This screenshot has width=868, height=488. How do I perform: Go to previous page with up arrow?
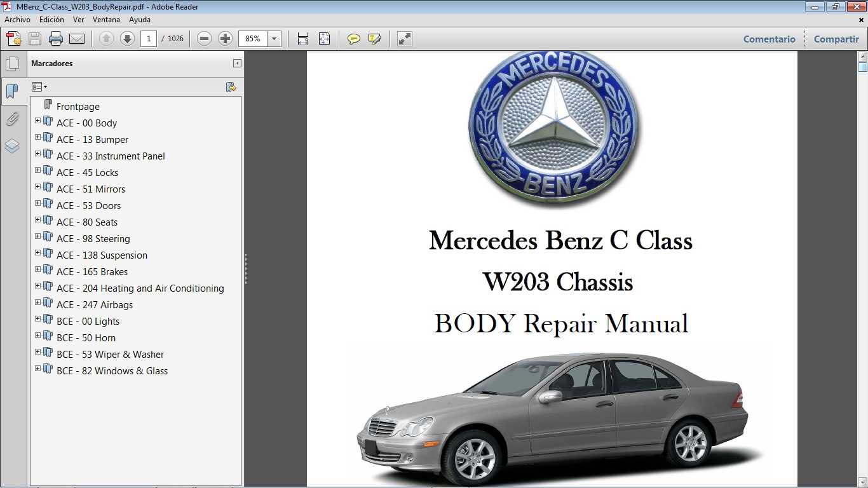[x=106, y=39]
